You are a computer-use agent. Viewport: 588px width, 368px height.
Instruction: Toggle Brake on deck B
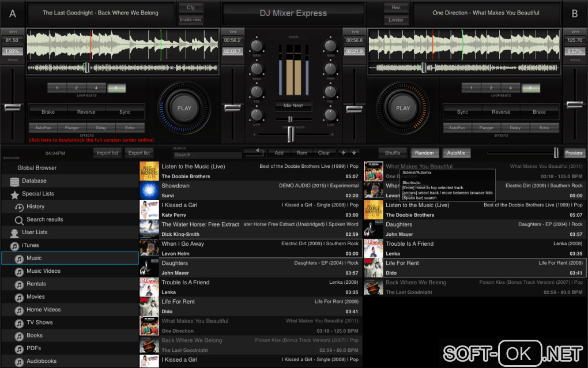coord(539,112)
